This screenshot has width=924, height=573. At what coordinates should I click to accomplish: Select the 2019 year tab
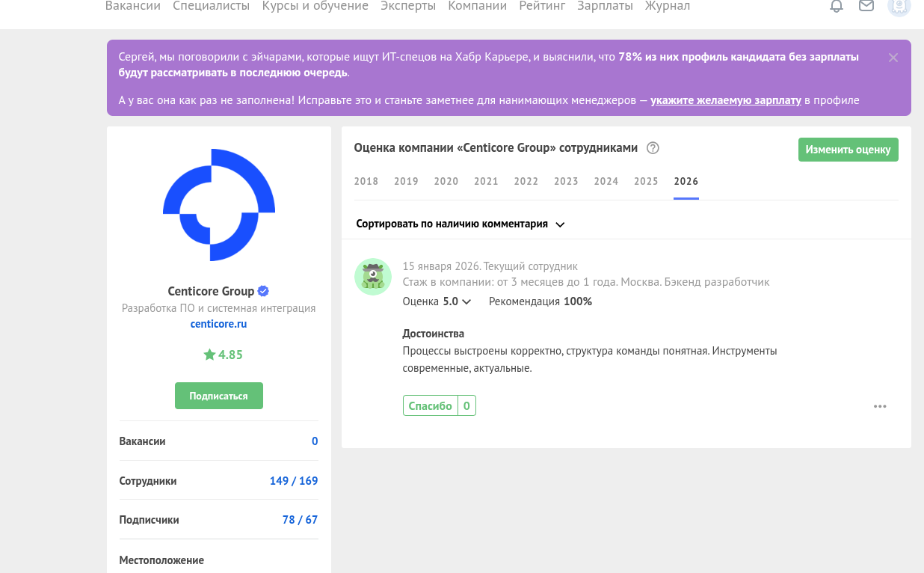(406, 182)
